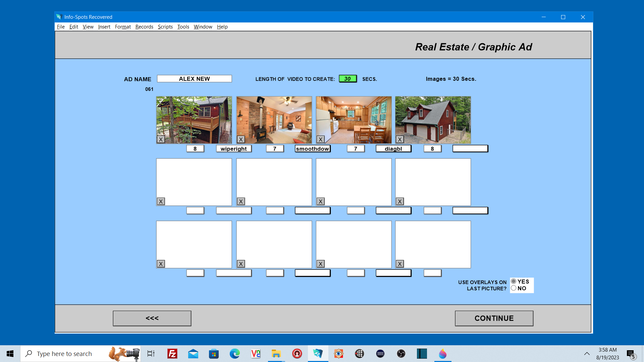
Task: Open the notification center icon
Action: (631, 354)
